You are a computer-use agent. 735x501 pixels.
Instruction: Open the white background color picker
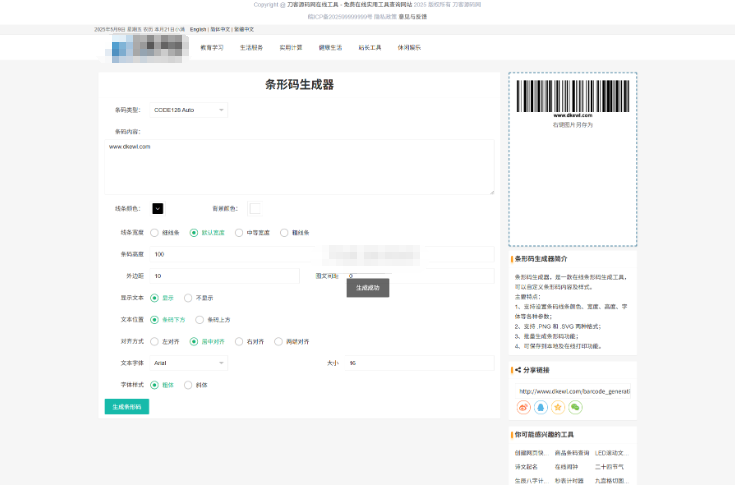point(255,209)
